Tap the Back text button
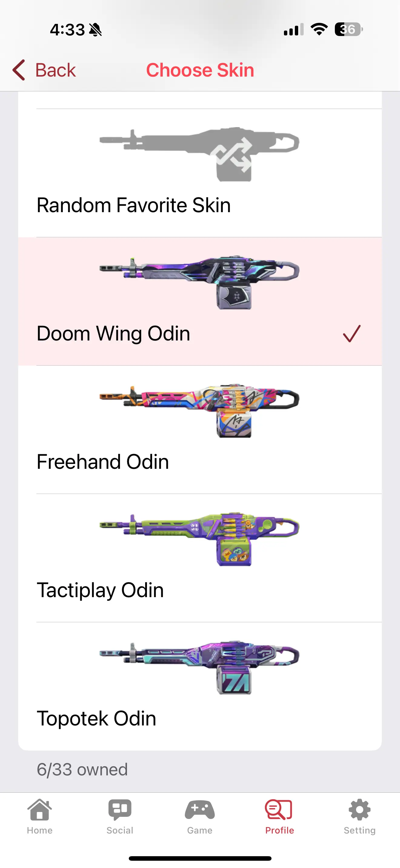 coord(56,70)
